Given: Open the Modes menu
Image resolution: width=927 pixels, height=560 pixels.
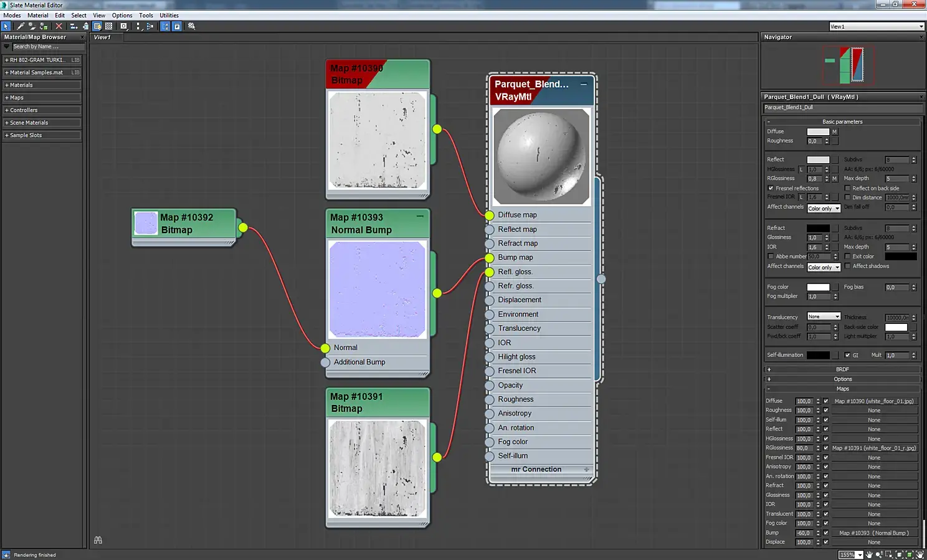Looking at the screenshot, I should 12,15.
